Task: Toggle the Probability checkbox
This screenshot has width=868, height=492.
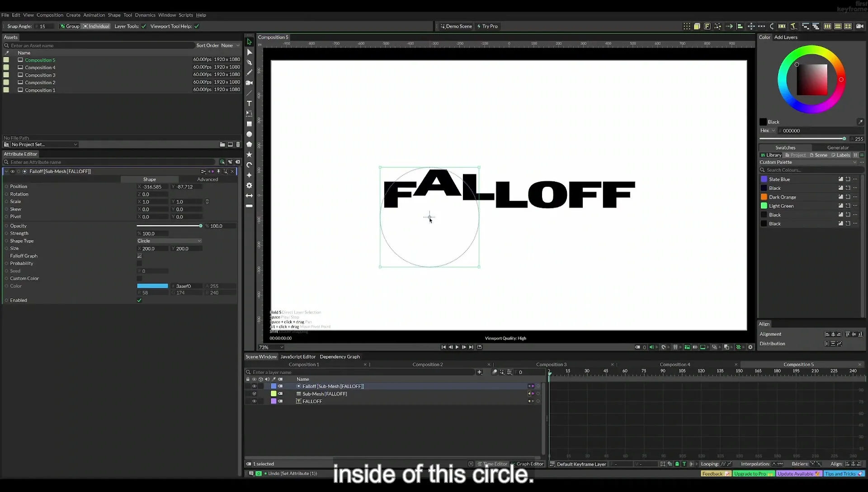Action: click(x=139, y=264)
